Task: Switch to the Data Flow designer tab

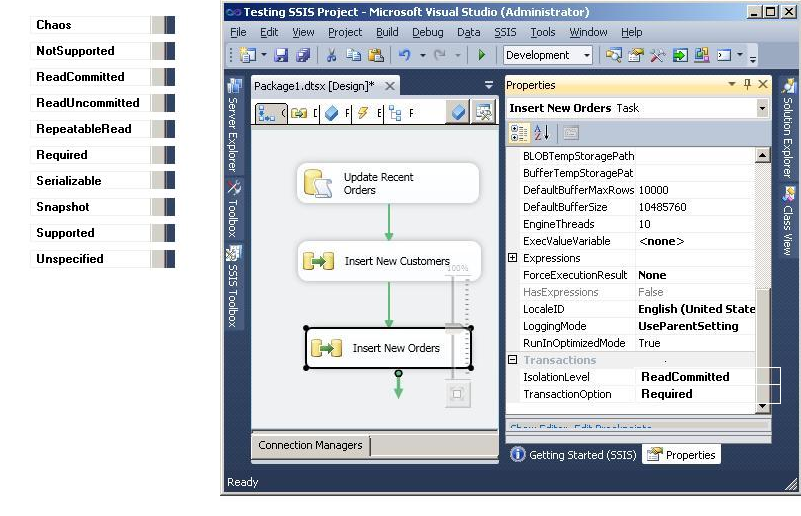Action: 304,113
